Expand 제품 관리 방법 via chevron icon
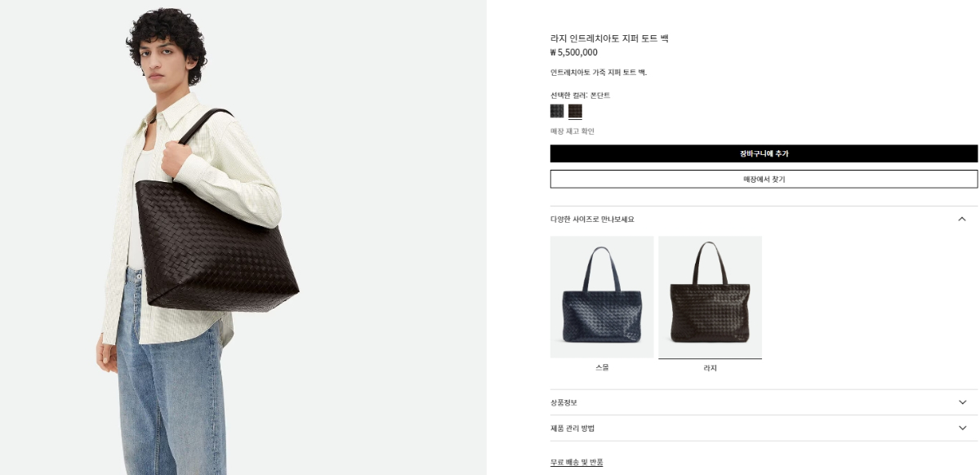 coord(962,428)
